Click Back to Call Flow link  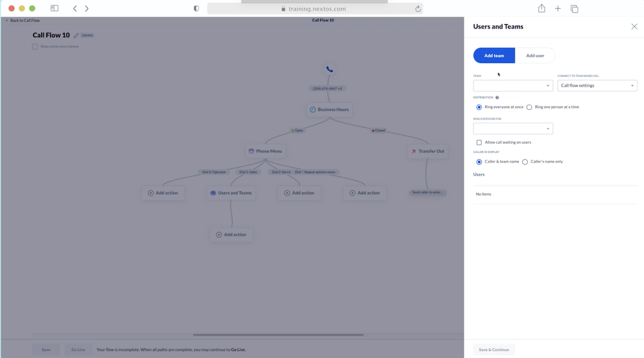pyautogui.click(x=22, y=21)
